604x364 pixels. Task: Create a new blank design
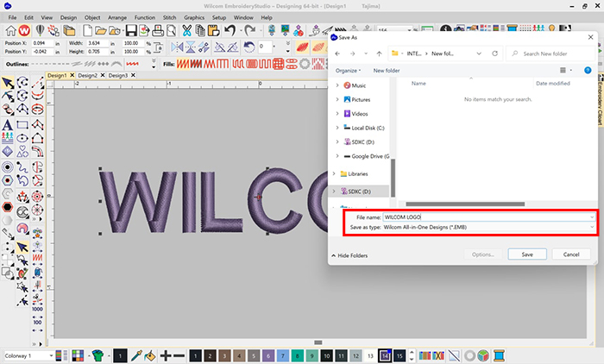87,30
